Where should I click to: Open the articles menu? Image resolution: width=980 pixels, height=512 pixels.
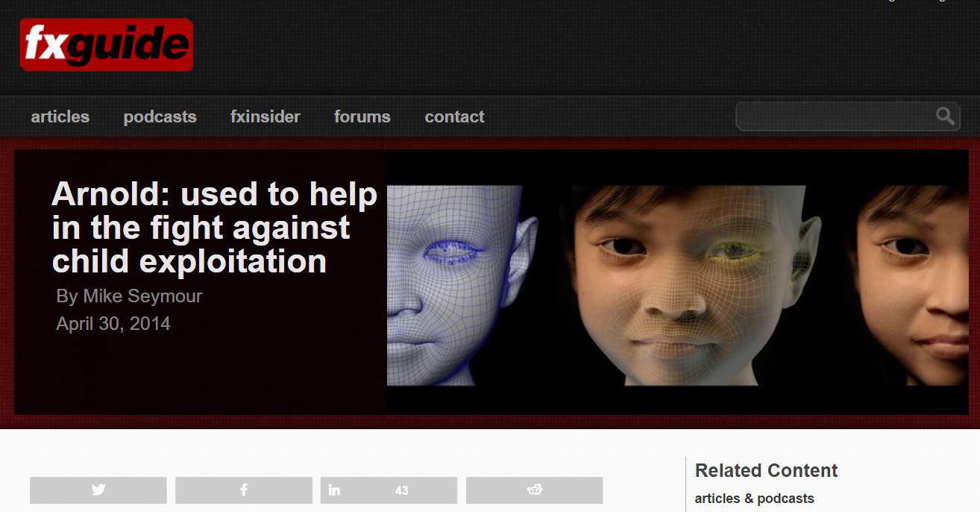coord(60,116)
